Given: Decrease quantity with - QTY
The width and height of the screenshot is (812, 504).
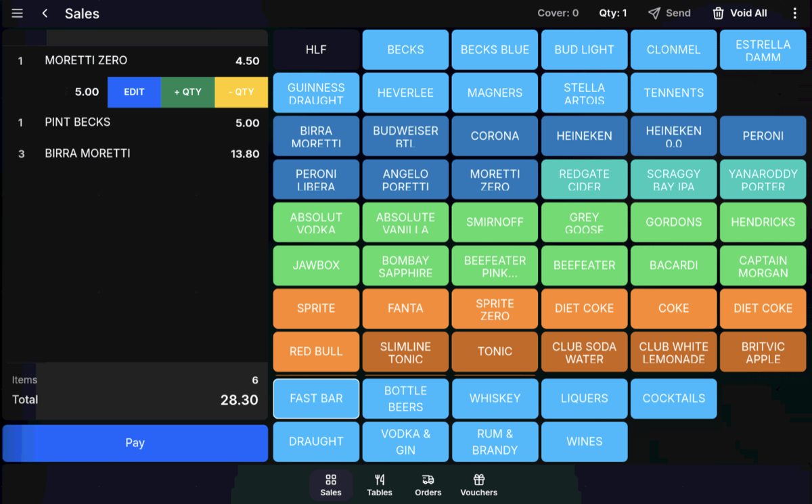Looking at the screenshot, I should coord(242,93).
